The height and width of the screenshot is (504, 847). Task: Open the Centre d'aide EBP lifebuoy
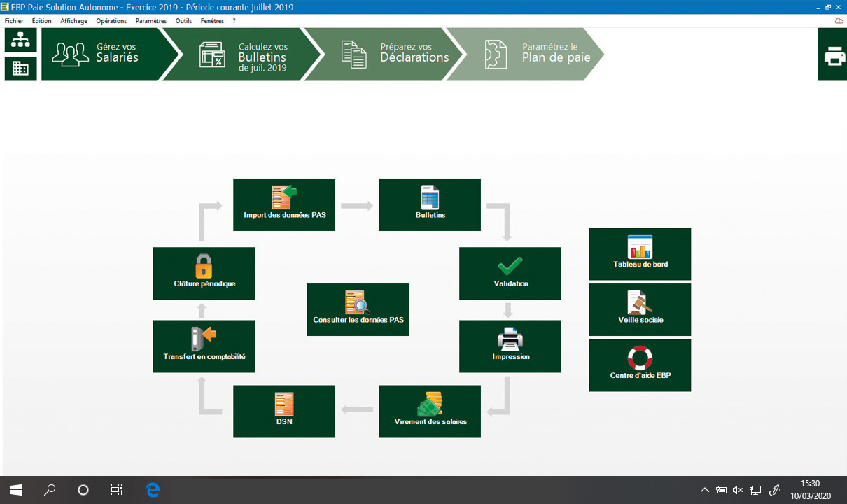(x=639, y=365)
